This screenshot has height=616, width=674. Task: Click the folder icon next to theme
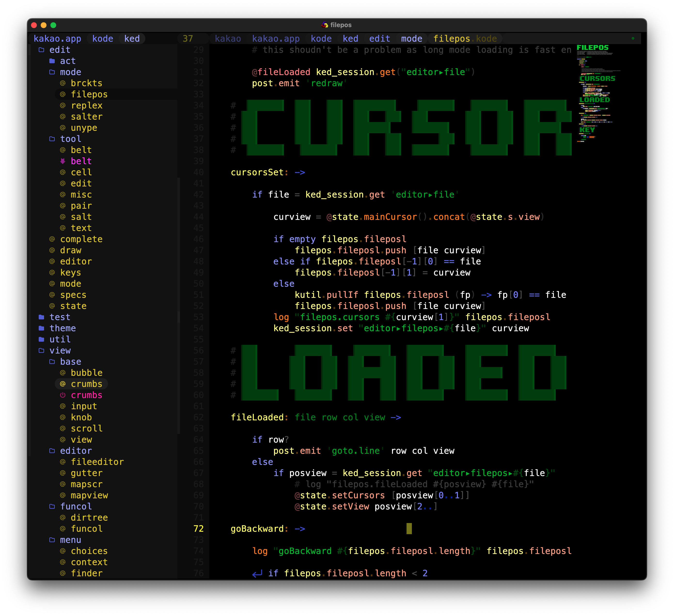point(41,328)
